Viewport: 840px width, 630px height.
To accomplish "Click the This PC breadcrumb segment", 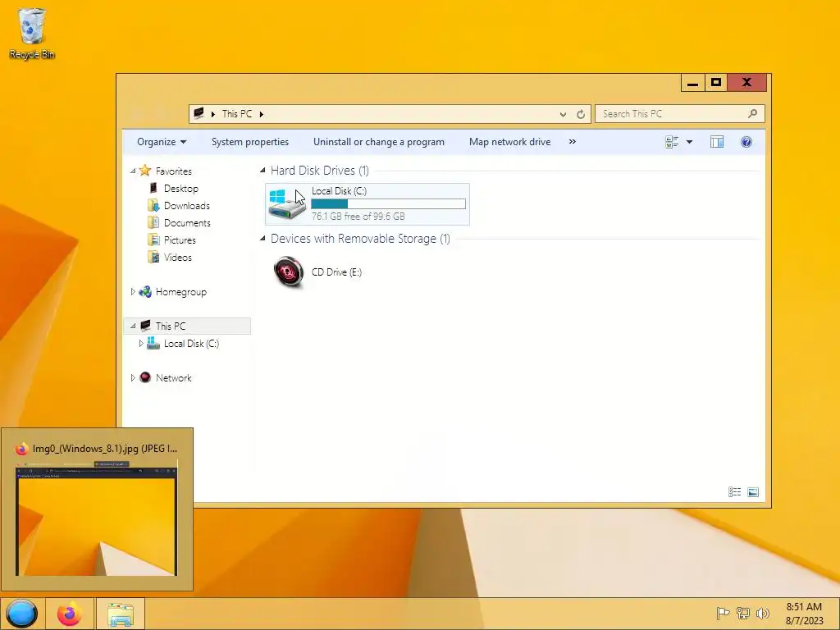I will coord(237,114).
